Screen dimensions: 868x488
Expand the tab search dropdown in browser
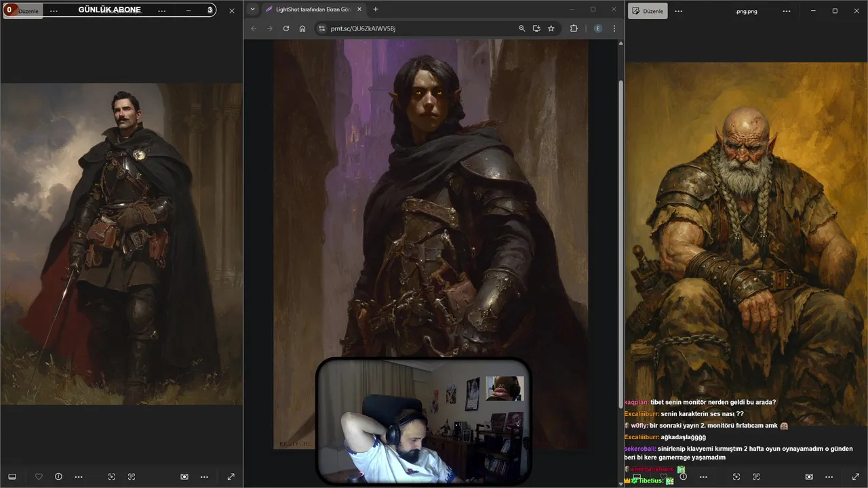click(x=252, y=9)
